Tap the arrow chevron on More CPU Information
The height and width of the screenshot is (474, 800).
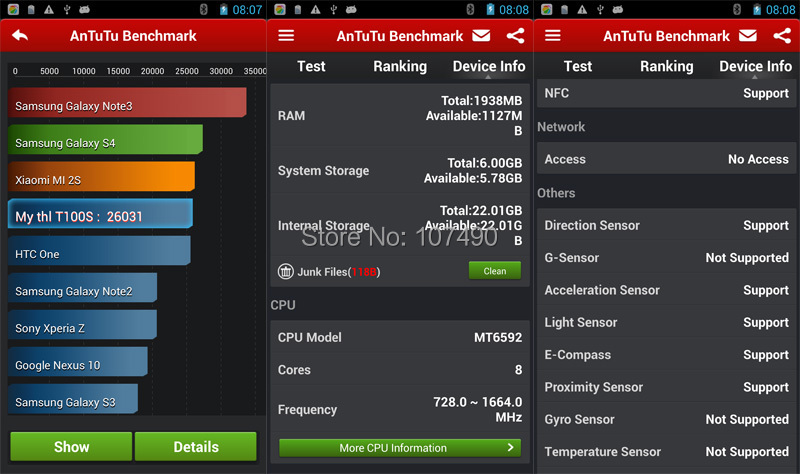(510, 447)
